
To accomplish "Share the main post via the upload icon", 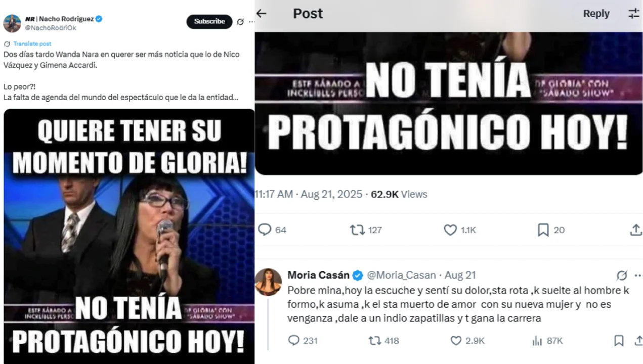I will point(636,230).
